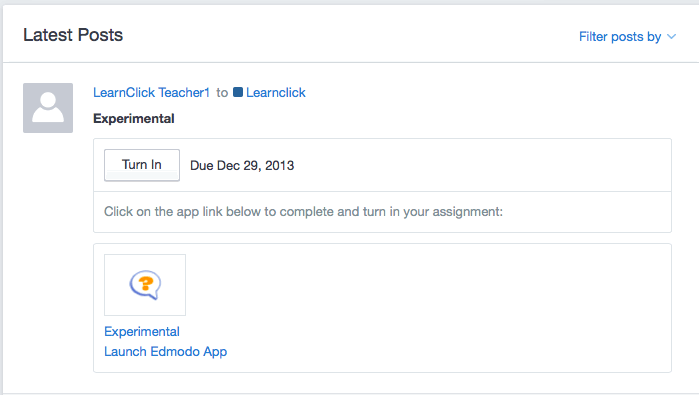Click the blue square Learnclick group icon
This screenshot has width=699, height=395.
click(238, 92)
